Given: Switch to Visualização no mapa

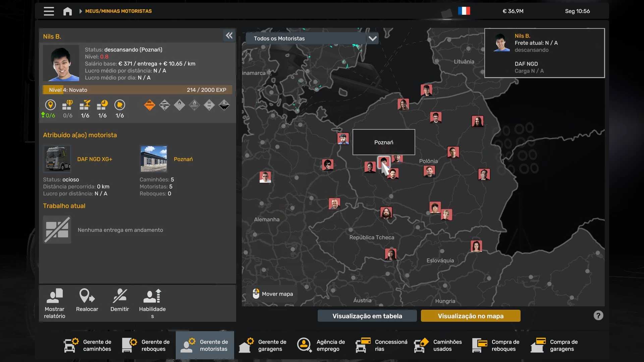Looking at the screenshot, I should click(470, 316).
